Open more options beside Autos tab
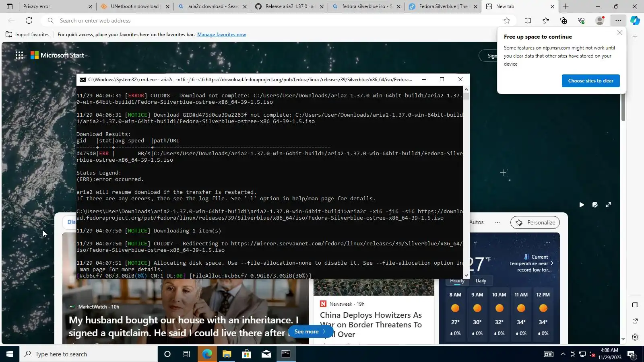 coord(497,222)
